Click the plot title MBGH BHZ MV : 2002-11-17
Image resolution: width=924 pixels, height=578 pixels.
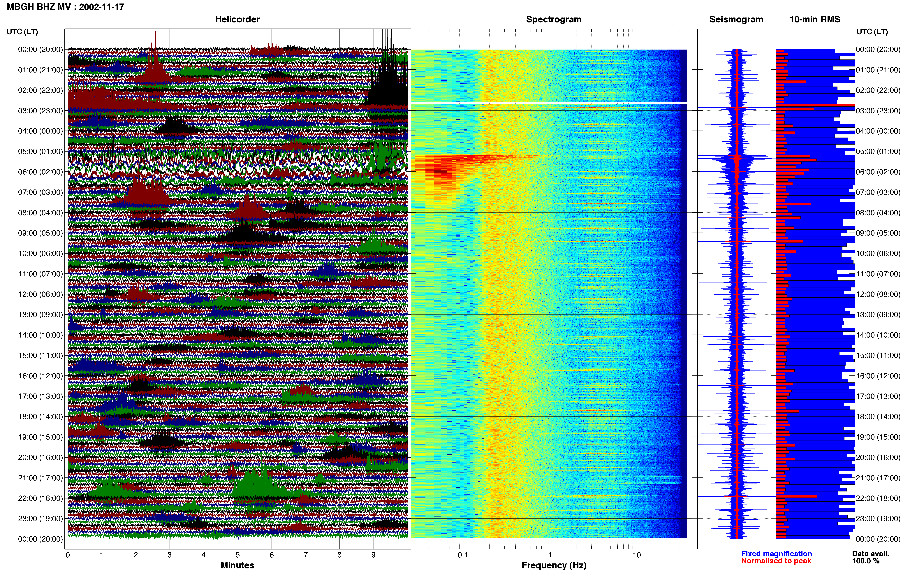pyautogui.click(x=65, y=6)
